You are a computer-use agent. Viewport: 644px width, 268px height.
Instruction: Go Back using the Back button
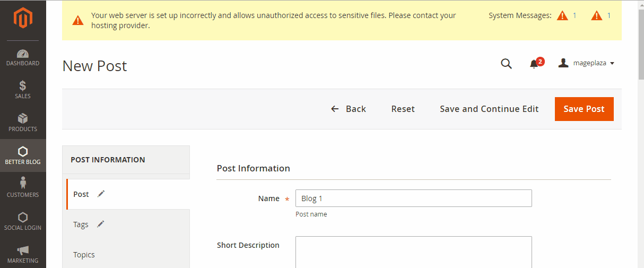[x=348, y=109]
